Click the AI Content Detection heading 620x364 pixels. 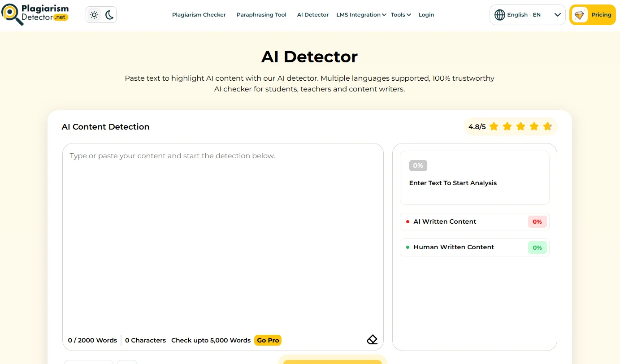[105, 127]
